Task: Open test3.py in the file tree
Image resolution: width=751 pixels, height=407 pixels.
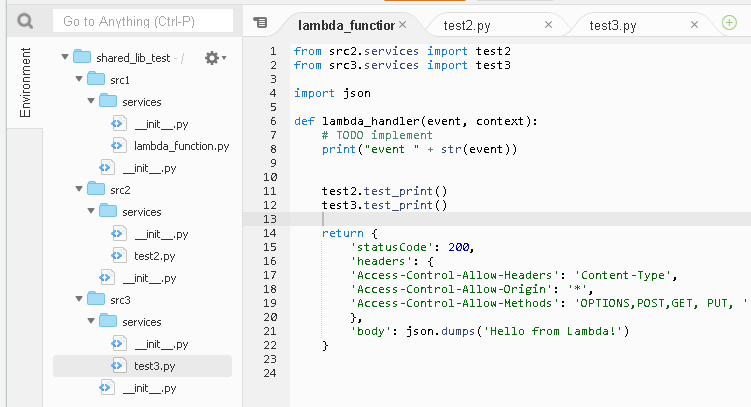Action: point(154,366)
